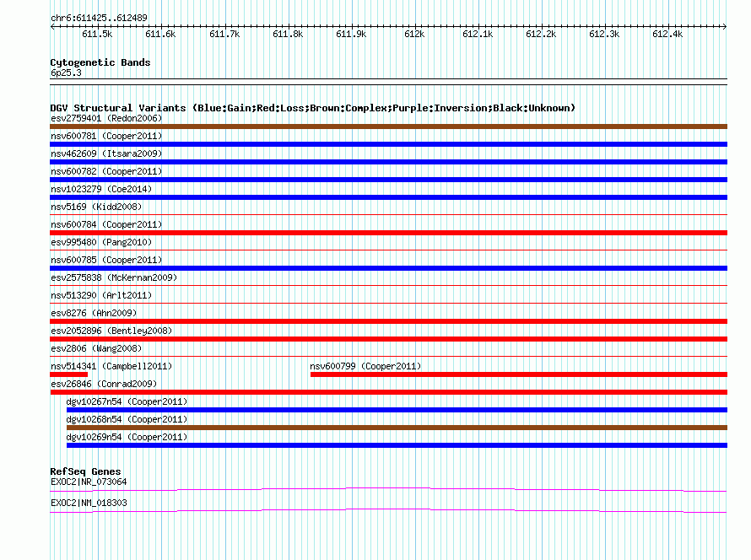The height and width of the screenshot is (560, 751).
Task: Select esv26846 (Conrad2009) label
Action: click(104, 384)
